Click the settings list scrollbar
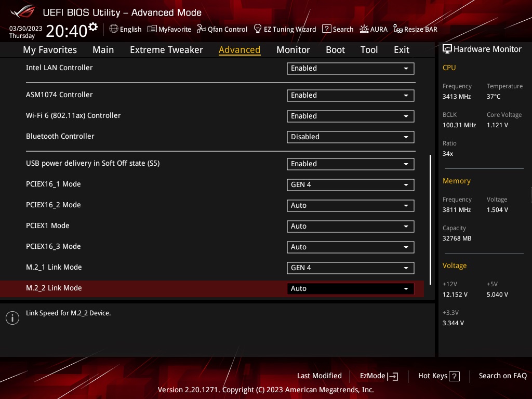The height and width of the screenshot is (399, 532). tap(430, 220)
